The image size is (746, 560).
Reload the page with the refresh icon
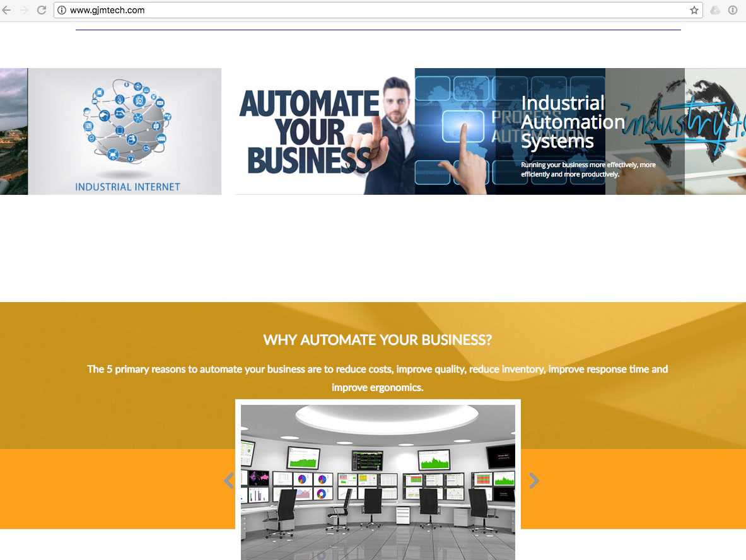pos(42,10)
